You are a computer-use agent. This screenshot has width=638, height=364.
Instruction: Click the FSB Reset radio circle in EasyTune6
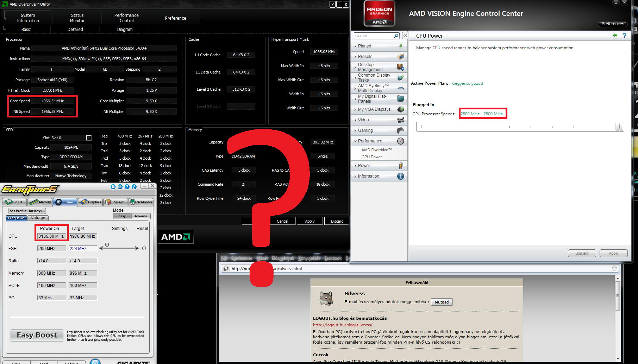[144, 248]
